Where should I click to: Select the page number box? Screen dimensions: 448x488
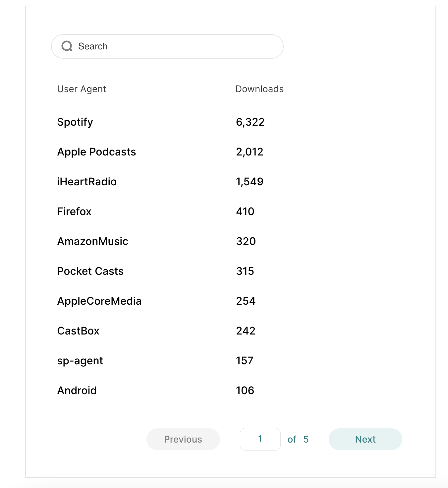260,439
